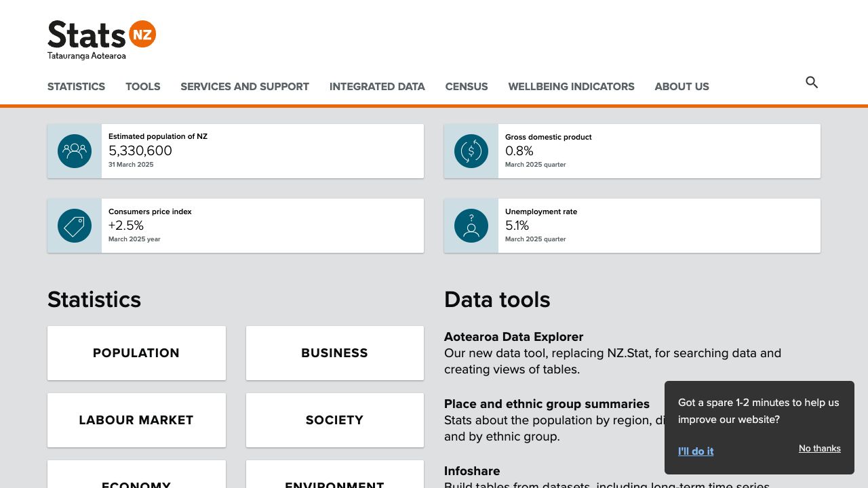Click the gross domestic product dollar icon
The image size is (868, 488).
(x=471, y=151)
